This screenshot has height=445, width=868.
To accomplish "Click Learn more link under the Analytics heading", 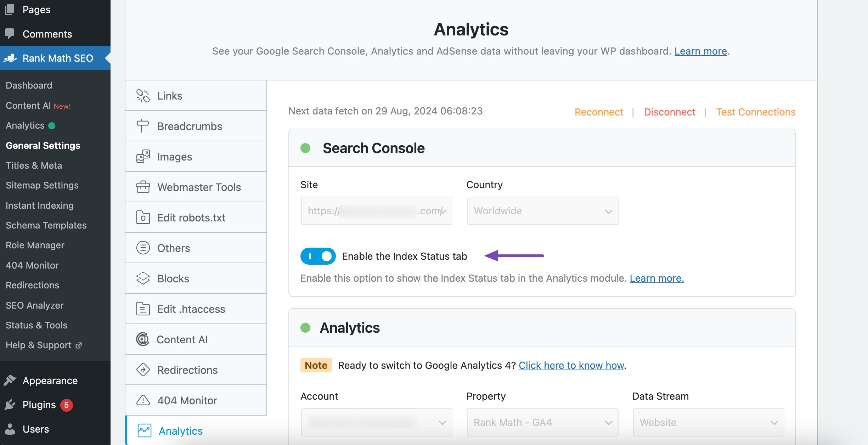I will (700, 51).
